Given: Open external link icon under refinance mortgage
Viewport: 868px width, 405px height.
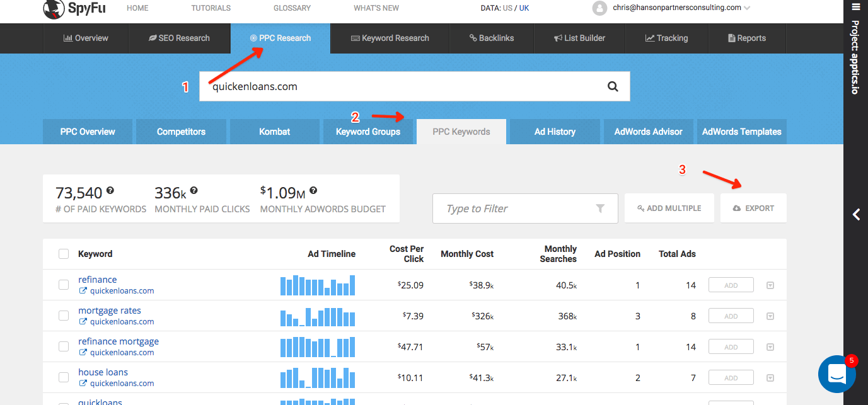Looking at the screenshot, I should 83,353.
